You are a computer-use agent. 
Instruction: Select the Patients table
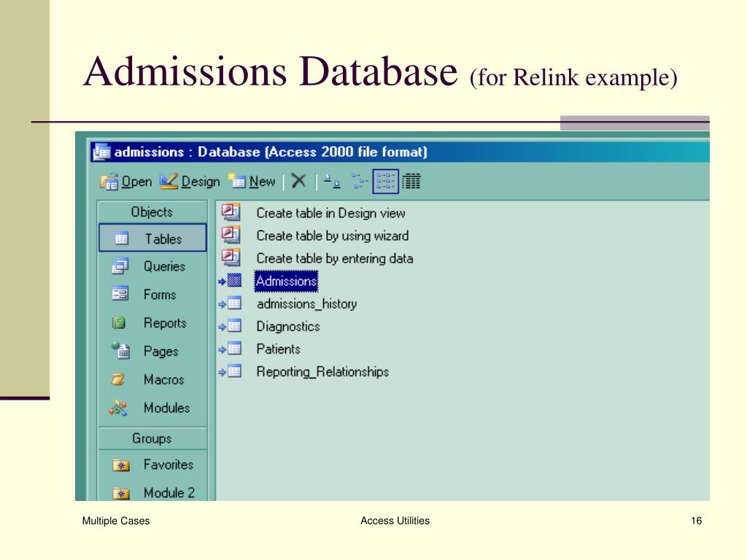click(278, 349)
